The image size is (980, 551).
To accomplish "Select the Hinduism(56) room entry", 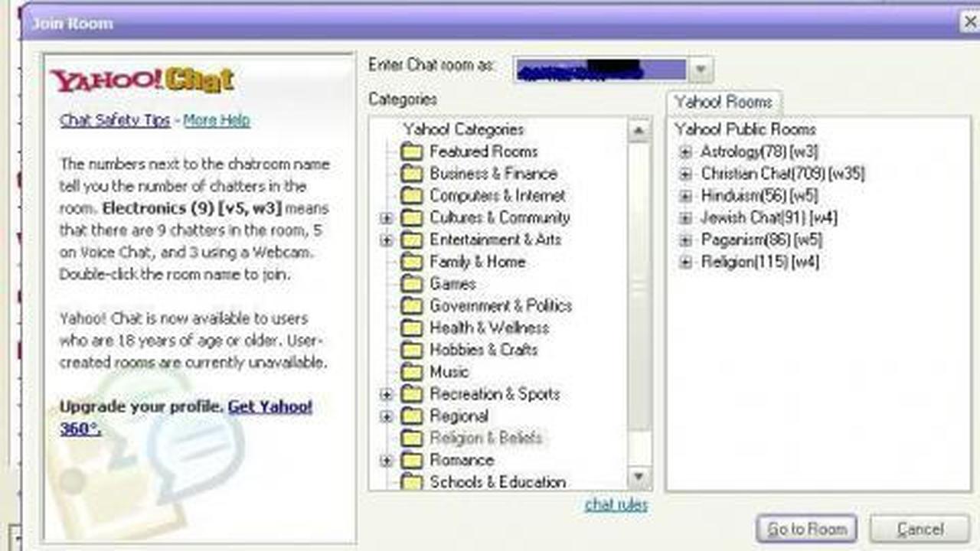I will [759, 197].
